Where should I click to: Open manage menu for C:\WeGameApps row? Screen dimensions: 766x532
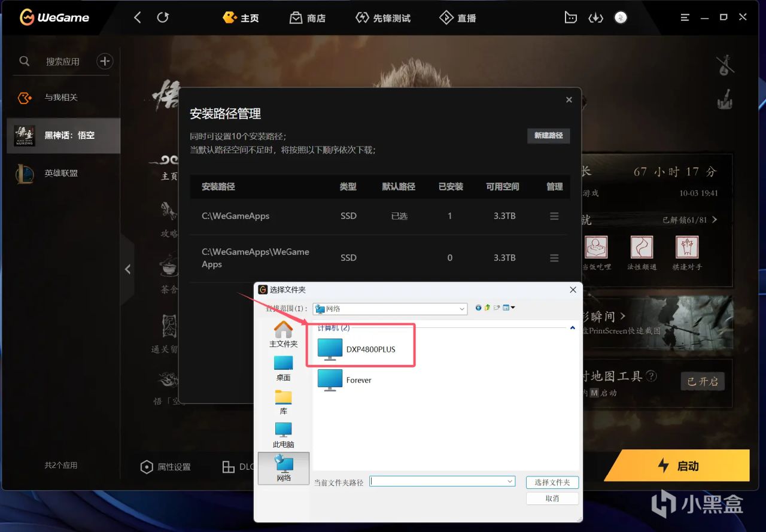tap(554, 216)
